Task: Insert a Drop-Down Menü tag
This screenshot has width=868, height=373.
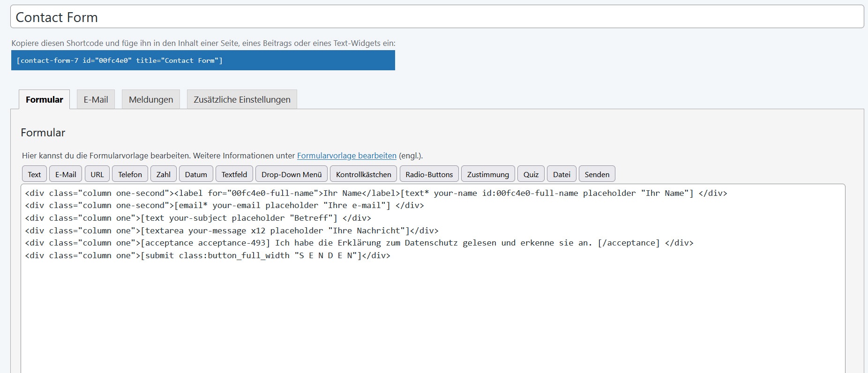Action: [x=292, y=174]
